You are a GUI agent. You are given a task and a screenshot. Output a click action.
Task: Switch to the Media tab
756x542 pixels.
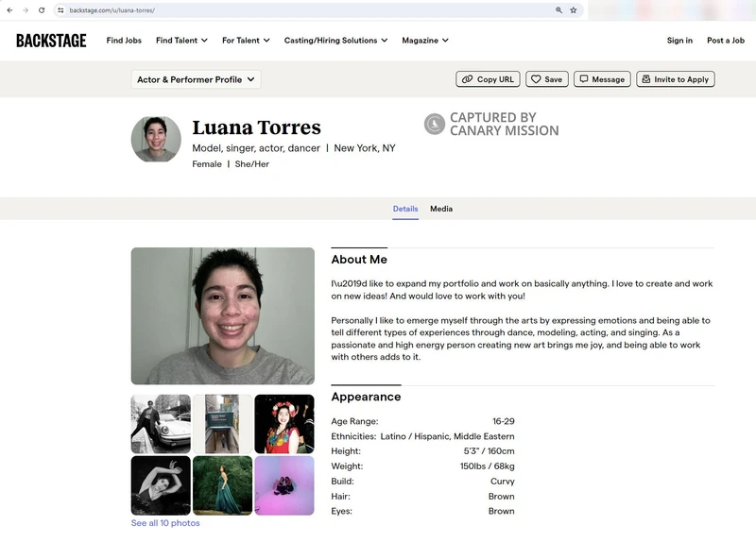coord(441,209)
